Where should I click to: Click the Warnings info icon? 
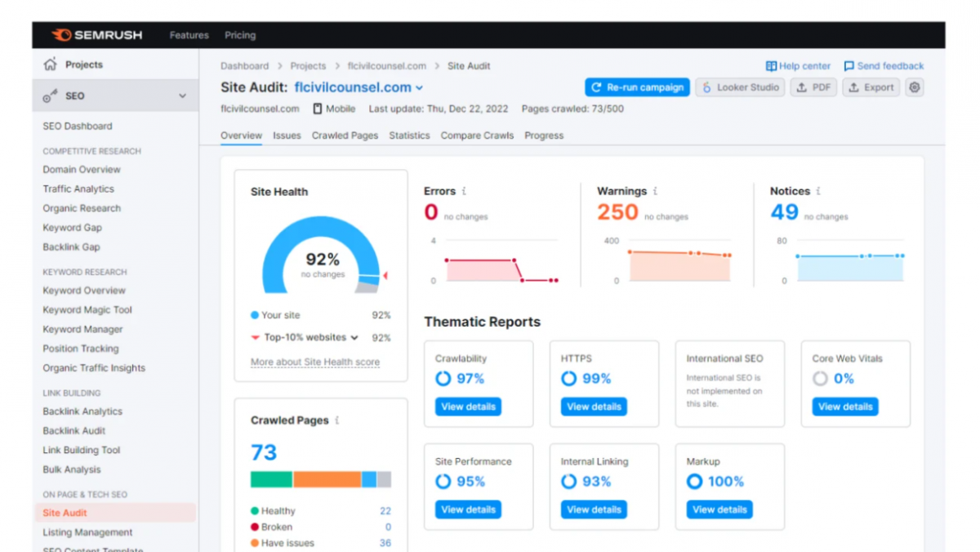655,191
